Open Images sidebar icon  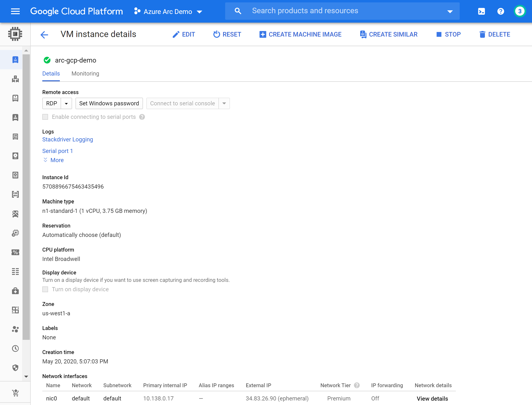[x=15, y=195]
